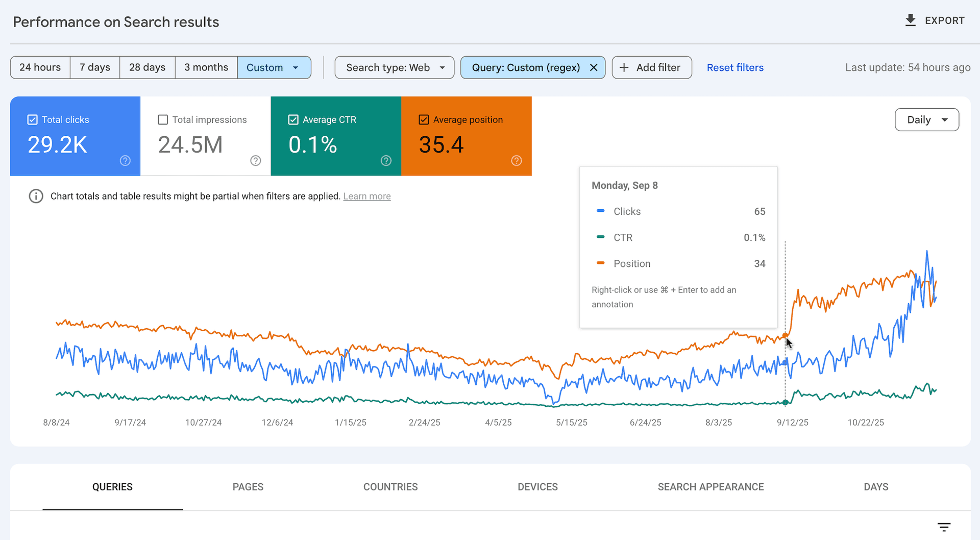Click the Export download icon

pos(911,20)
